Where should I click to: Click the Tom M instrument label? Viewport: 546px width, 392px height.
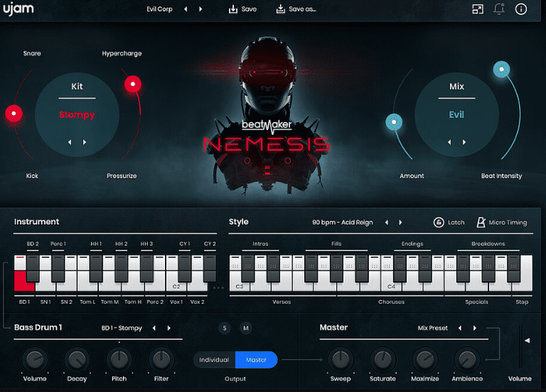[x=109, y=302]
